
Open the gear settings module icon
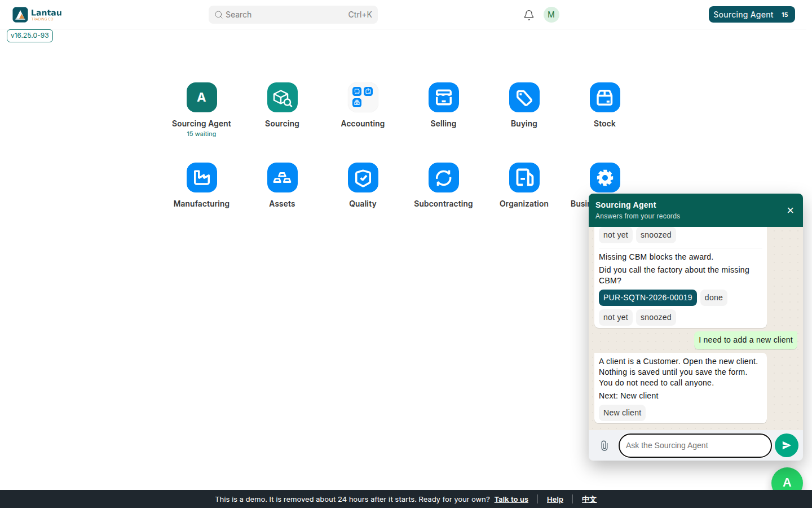click(x=604, y=178)
